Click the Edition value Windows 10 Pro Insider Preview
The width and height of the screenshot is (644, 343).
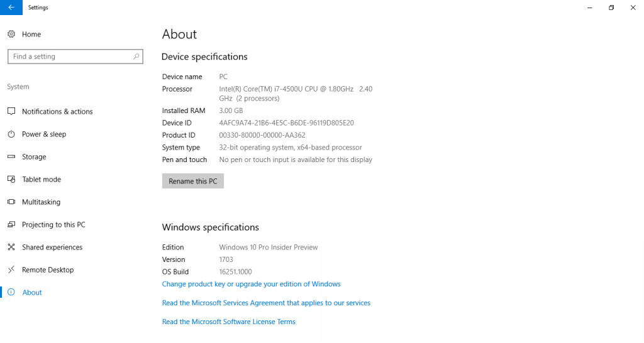[268, 247]
